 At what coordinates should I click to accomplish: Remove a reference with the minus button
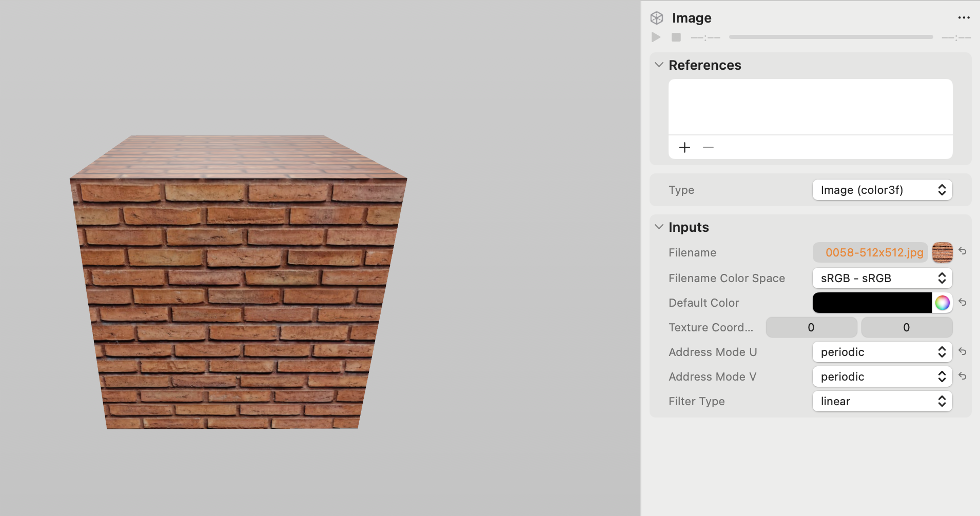tap(708, 147)
